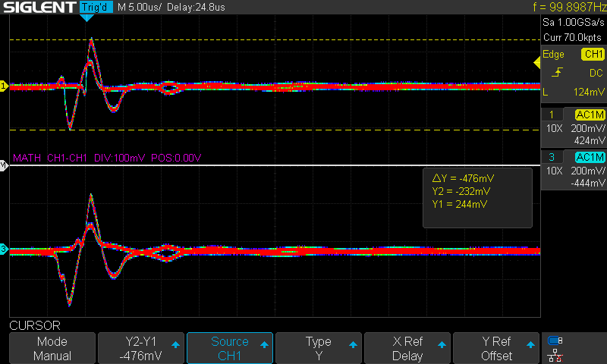Open the Y2-Y1 -476mV cursor selector

point(141,348)
